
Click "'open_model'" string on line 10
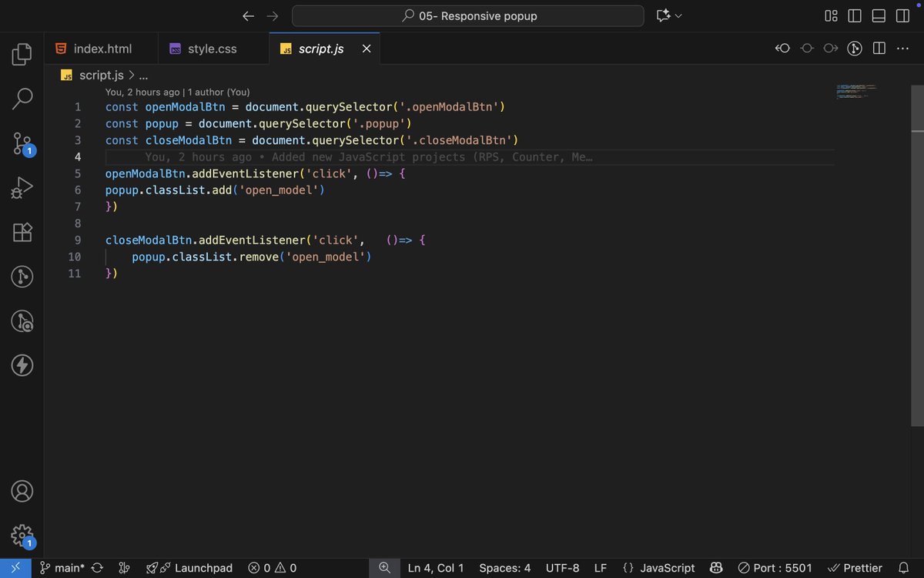tap(325, 257)
